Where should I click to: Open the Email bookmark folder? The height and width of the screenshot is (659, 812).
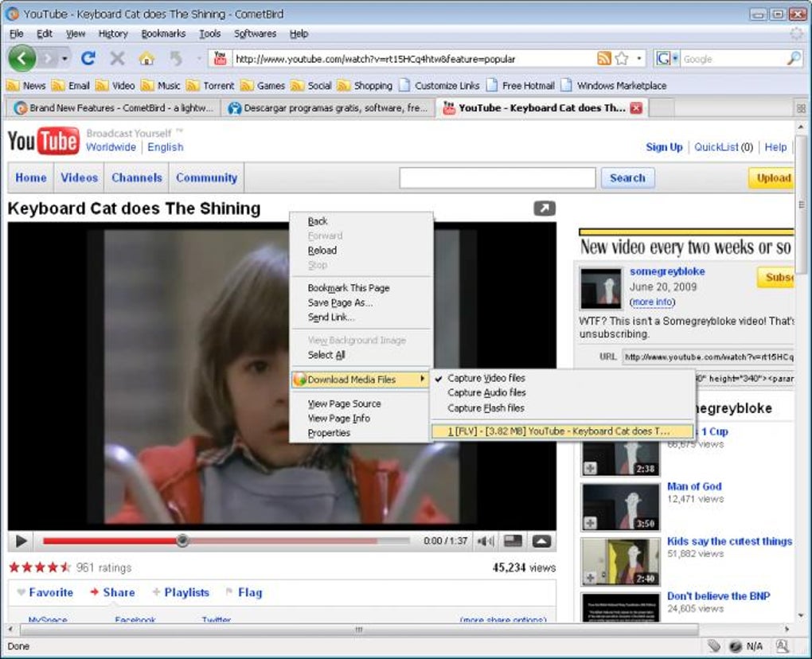(x=71, y=85)
